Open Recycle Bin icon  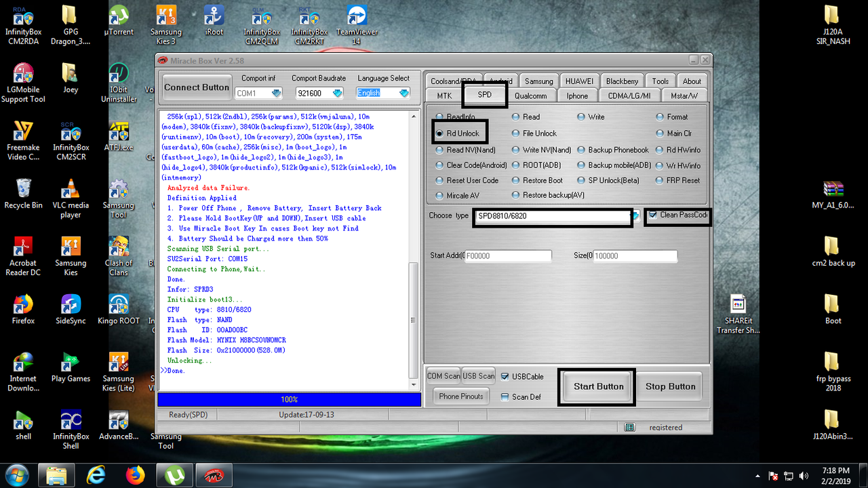click(23, 193)
